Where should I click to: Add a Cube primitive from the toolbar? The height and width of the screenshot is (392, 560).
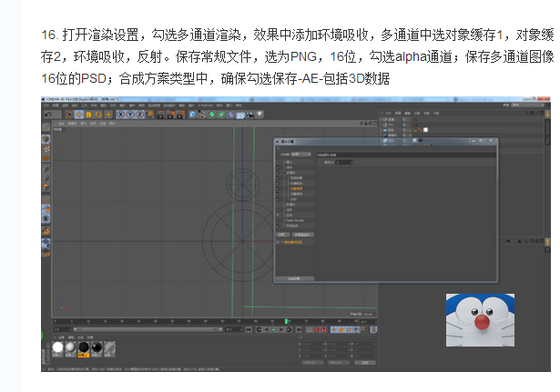193,115
